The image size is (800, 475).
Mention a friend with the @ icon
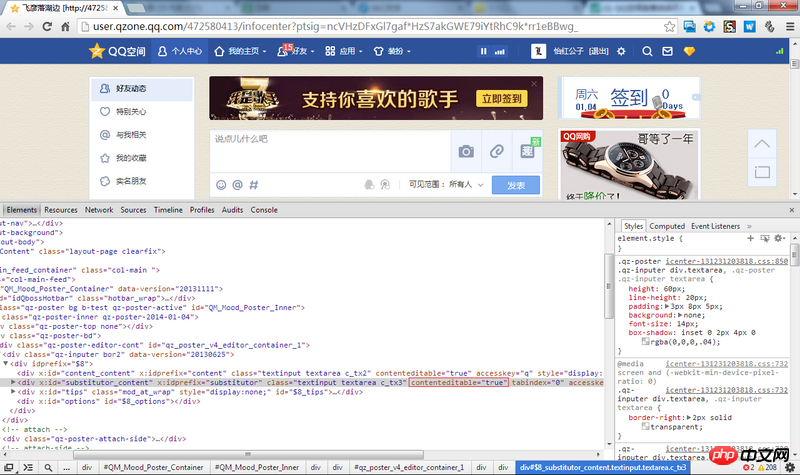pos(237,185)
